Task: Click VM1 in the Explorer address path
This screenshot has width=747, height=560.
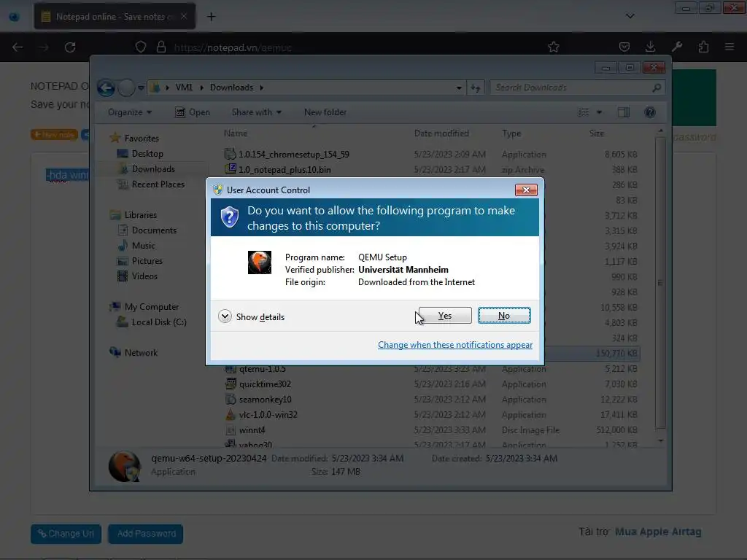Action: click(184, 87)
